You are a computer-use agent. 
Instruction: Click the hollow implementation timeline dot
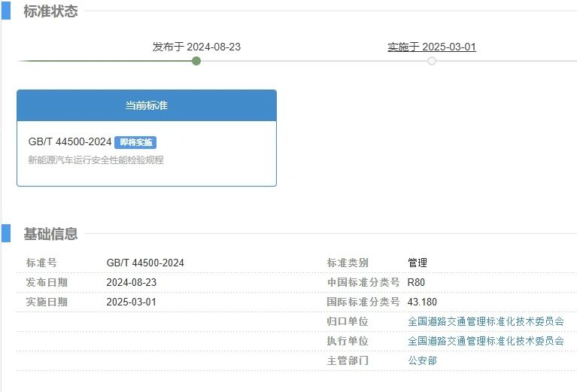tap(432, 61)
